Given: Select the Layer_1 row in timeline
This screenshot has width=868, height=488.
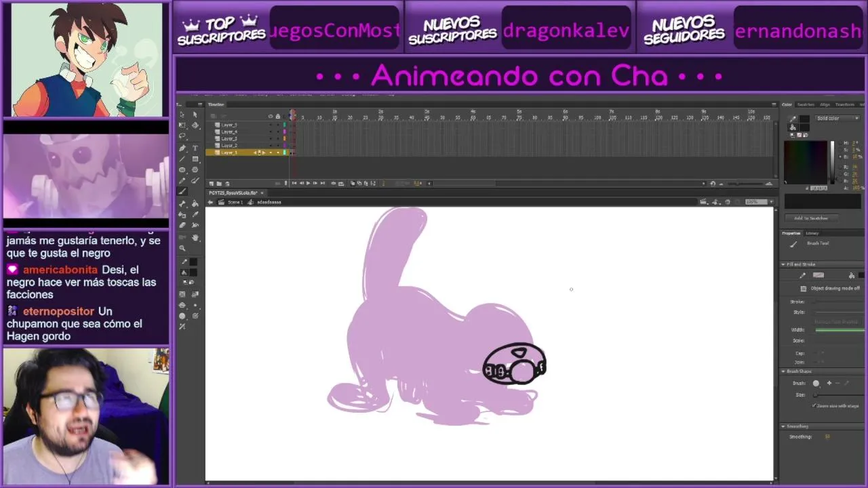Looking at the screenshot, I should tap(248, 152).
